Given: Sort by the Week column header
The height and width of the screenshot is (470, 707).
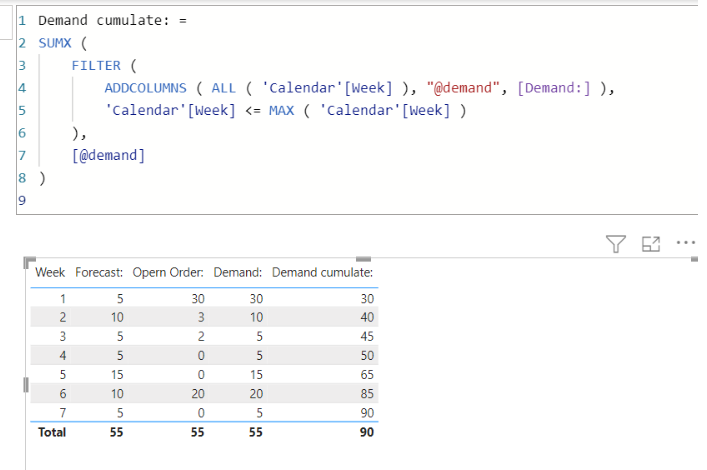Looking at the screenshot, I should [50, 272].
